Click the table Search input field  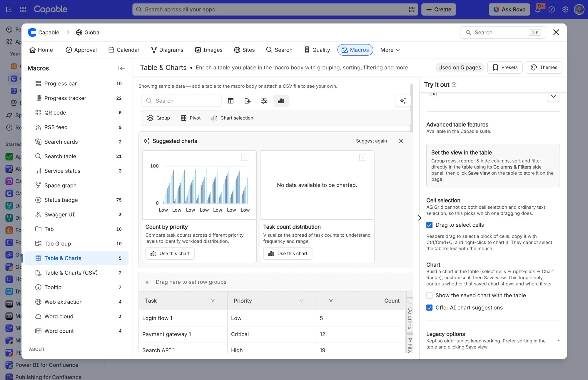(181, 101)
